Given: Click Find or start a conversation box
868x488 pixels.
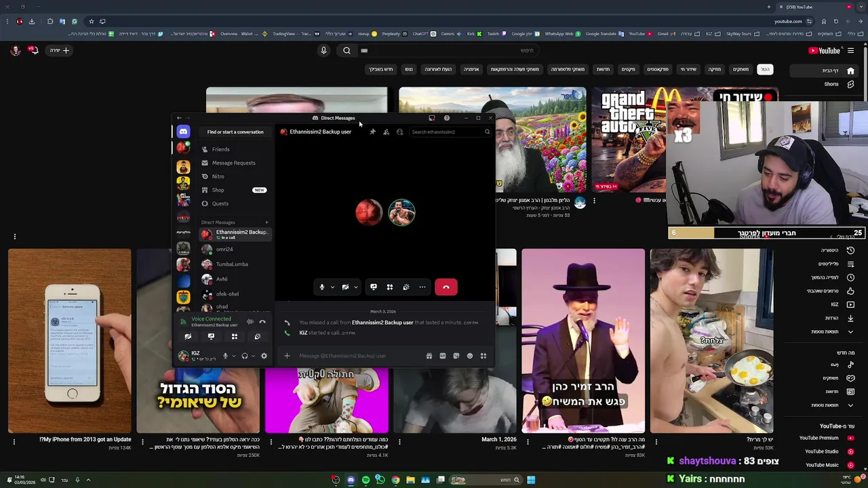Looking at the screenshot, I should click(235, 132).
